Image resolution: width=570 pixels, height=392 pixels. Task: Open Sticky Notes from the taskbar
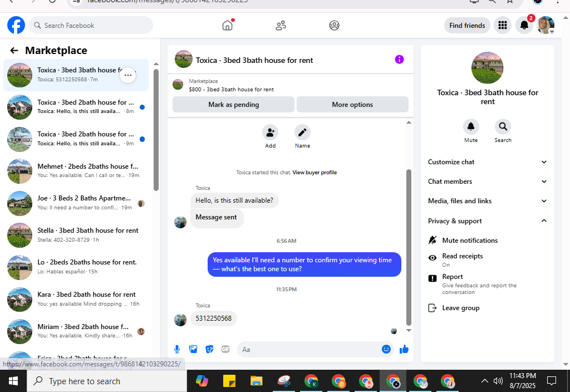[229, 381]
